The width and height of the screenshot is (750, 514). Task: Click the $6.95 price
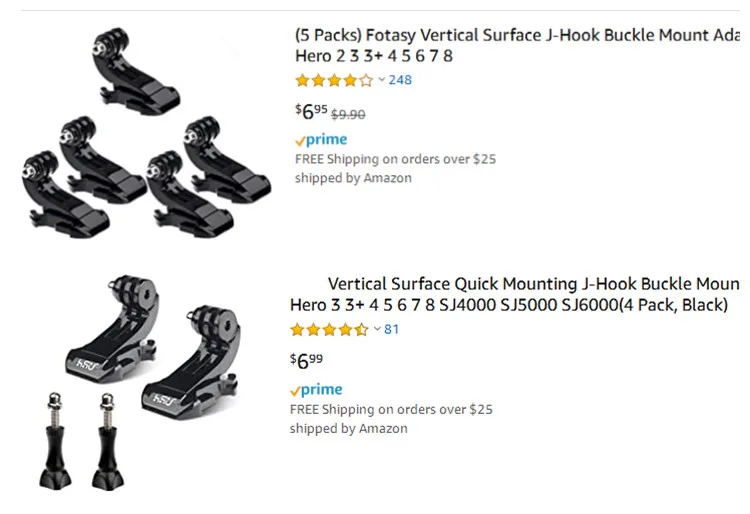311,111
